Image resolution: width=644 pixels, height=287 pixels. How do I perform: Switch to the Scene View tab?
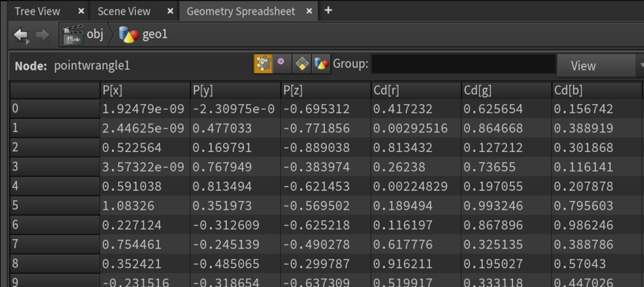(x=124, y=11)
